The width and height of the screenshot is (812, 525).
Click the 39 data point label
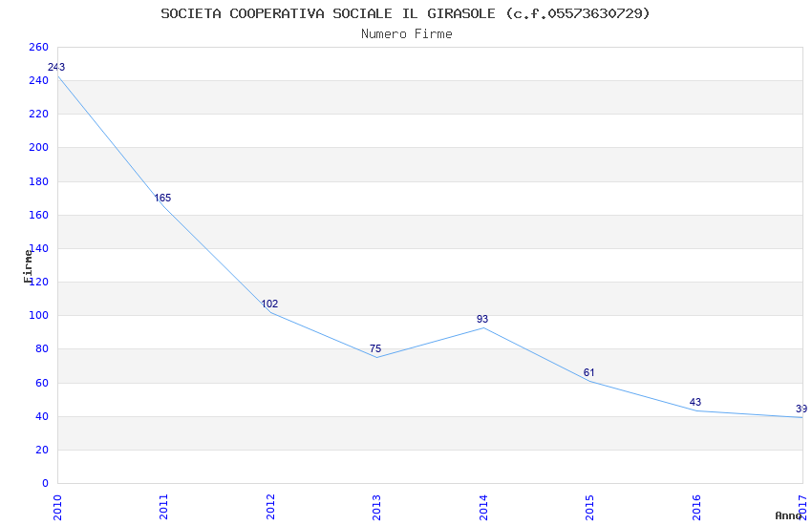click(801, 409)
